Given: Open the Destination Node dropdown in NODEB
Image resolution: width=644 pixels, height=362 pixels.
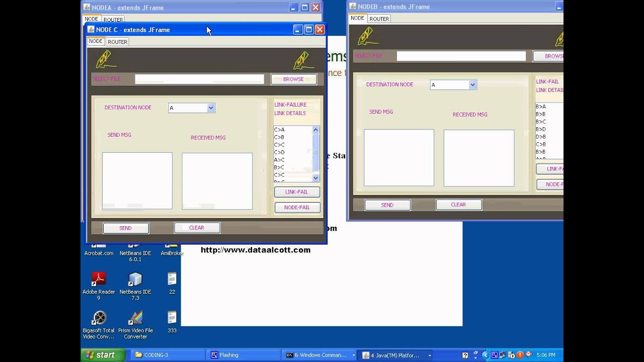Looking at the screenshot, I should pyautogui.click(x=472, y=85).
